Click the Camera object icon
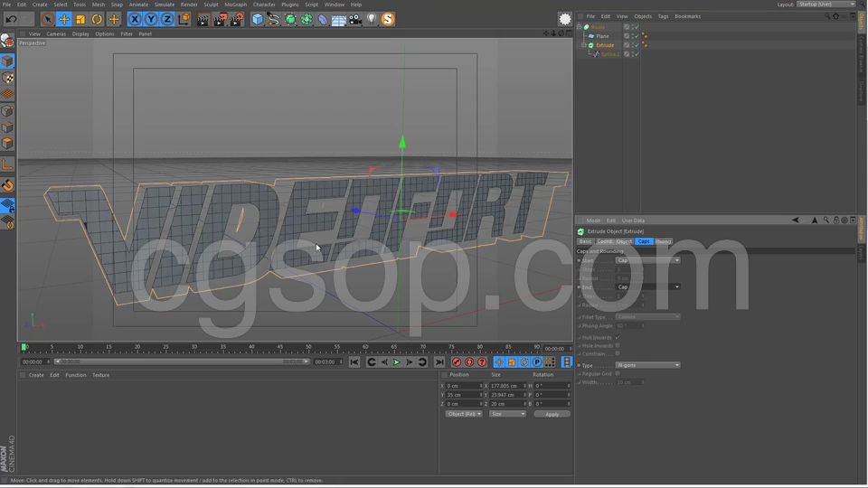This screenshot has height=488, width=868. point(355,20)
